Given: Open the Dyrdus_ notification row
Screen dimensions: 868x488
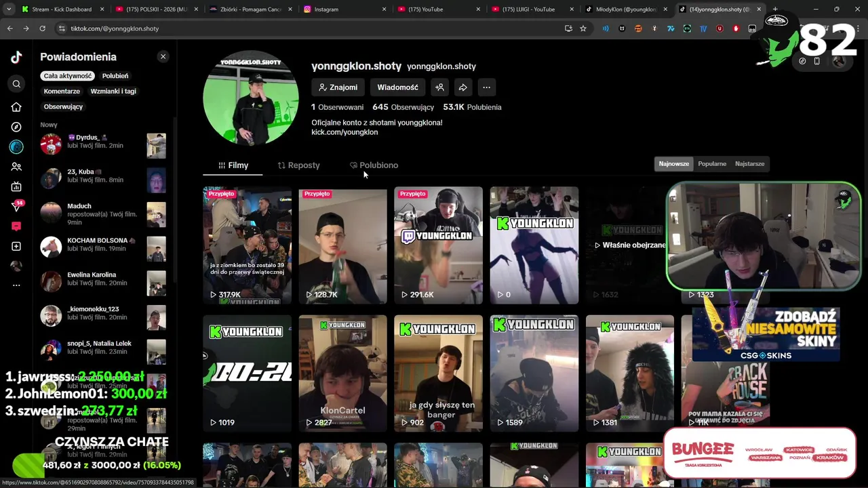Looking at the screenshot, I should (x=103, y=144).
